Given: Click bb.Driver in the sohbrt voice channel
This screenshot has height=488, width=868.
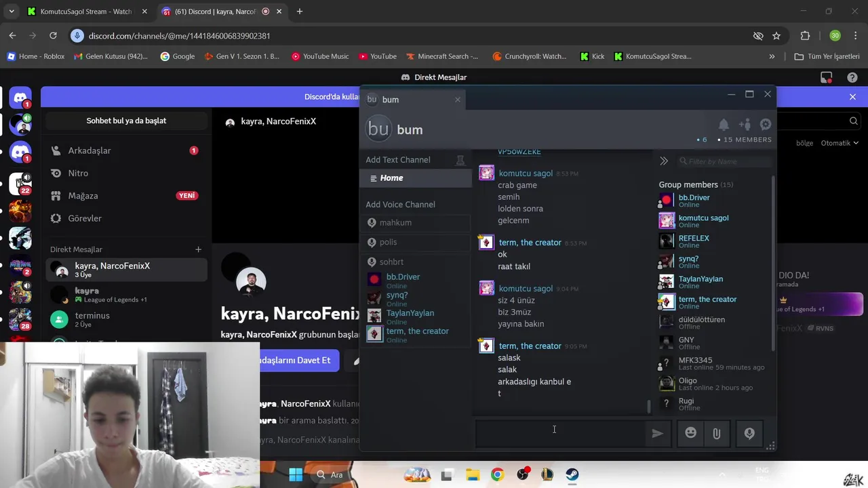Looking at the screenshot, I should click(x=403, y=277).
